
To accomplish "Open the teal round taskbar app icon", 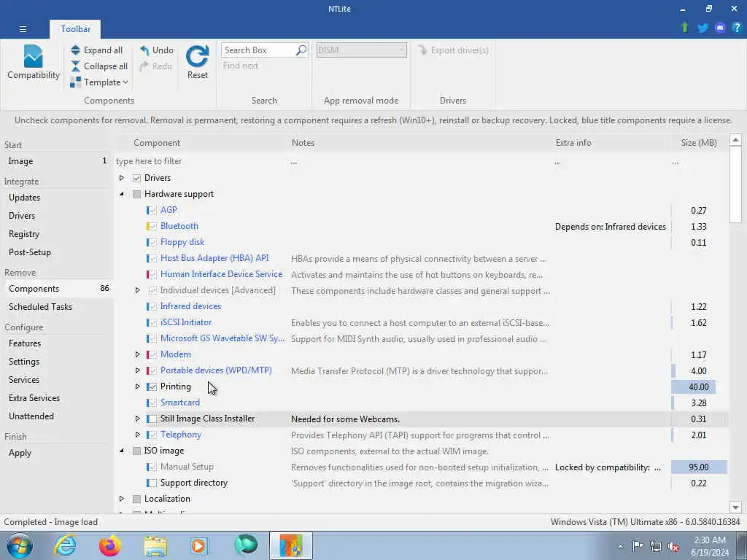I will click(x=245, y=545).
